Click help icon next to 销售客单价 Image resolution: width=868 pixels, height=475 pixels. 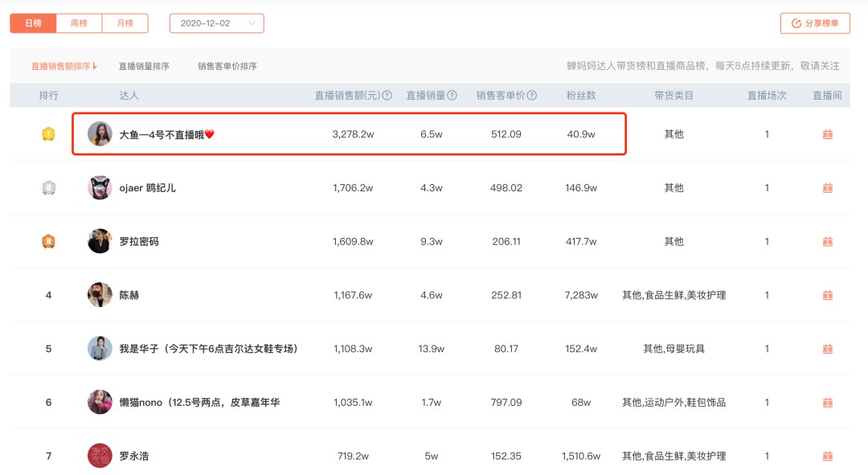click(532, 95)
